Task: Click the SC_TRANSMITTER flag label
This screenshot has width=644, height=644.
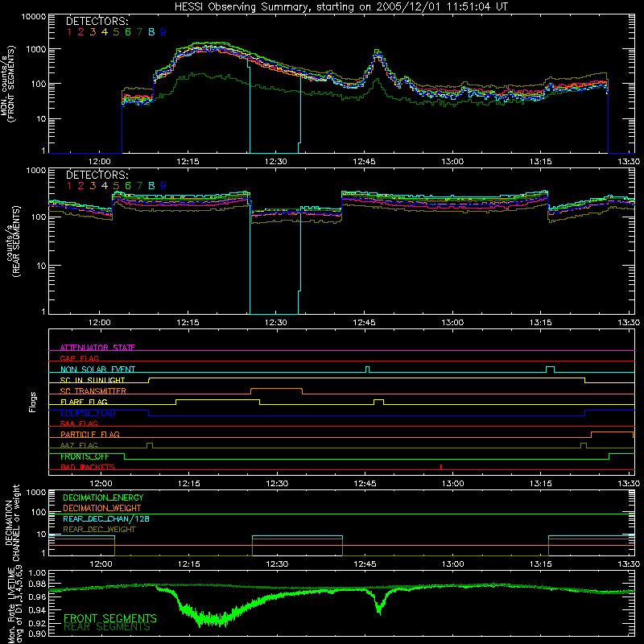Action: click(93, 391)
